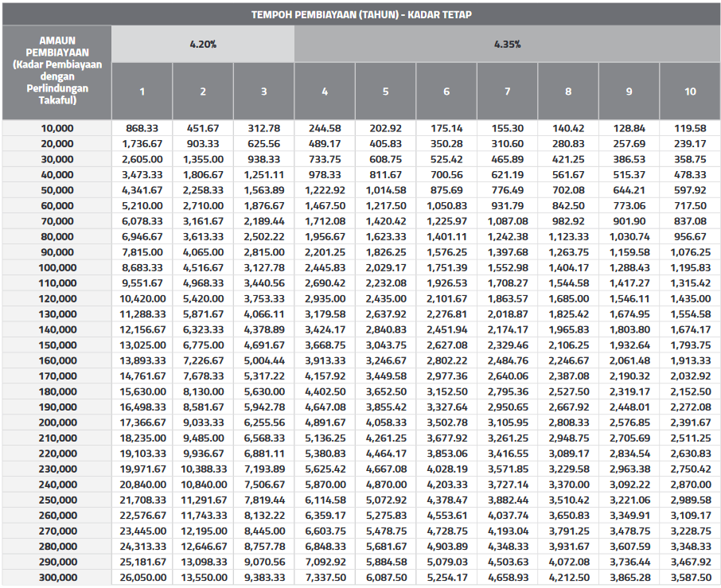Click the 200,000 amount row label
Screen dimensions: 721x588
click(x=56, y=420)
